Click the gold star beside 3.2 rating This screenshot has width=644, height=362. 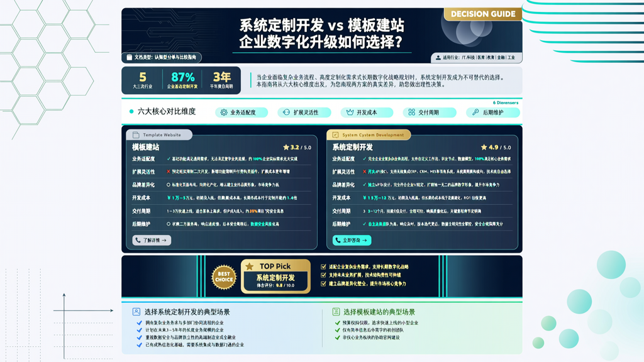[x=286, y=147]
